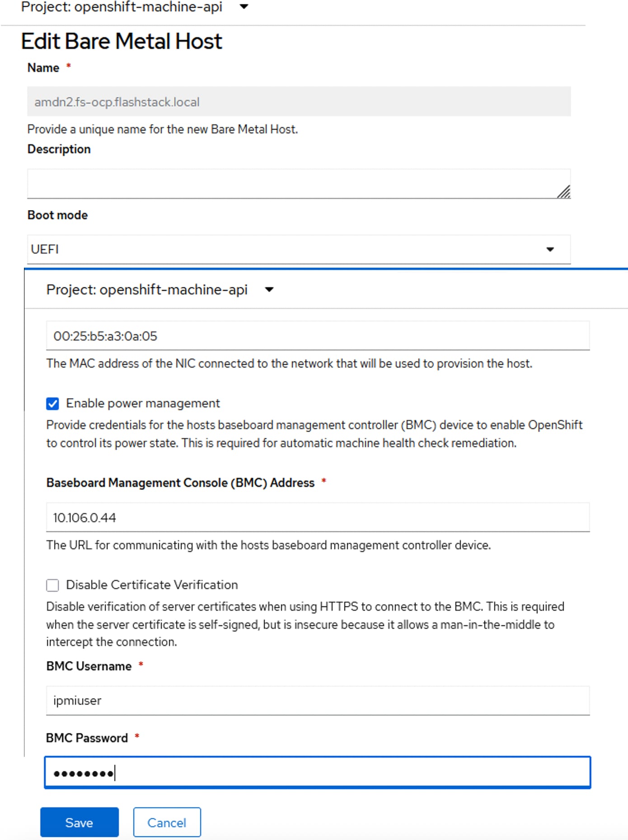Click the Cancel button
The height and width of the screenshot is (840, 628).
coord(167,822)
